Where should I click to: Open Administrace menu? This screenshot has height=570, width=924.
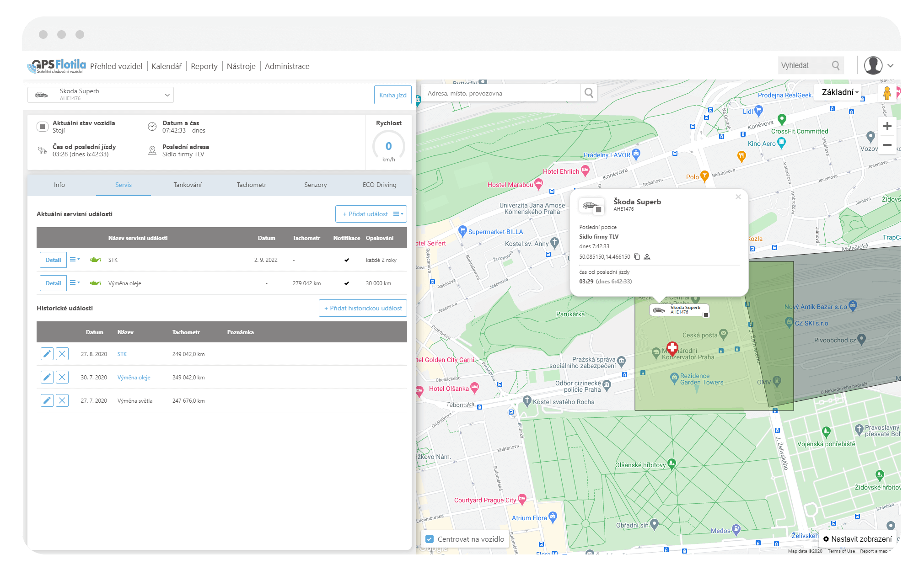pyautogui.click(x=287, y=66)
